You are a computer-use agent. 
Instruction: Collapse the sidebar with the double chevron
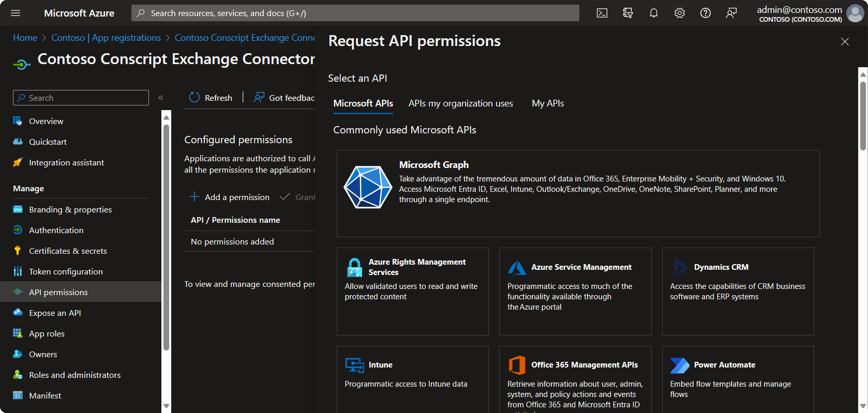(161, 98)
